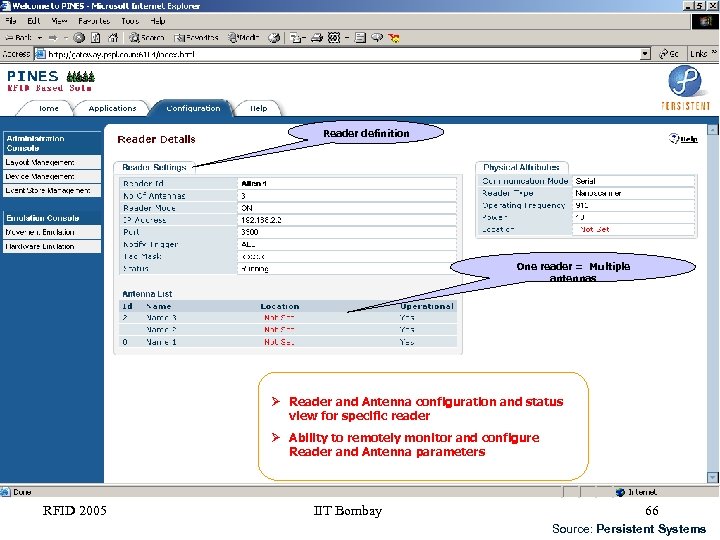The height and width of the screenshot is (540, 720).
Task: Click the Help link beside Reader Details
Action: coord(688,139)
